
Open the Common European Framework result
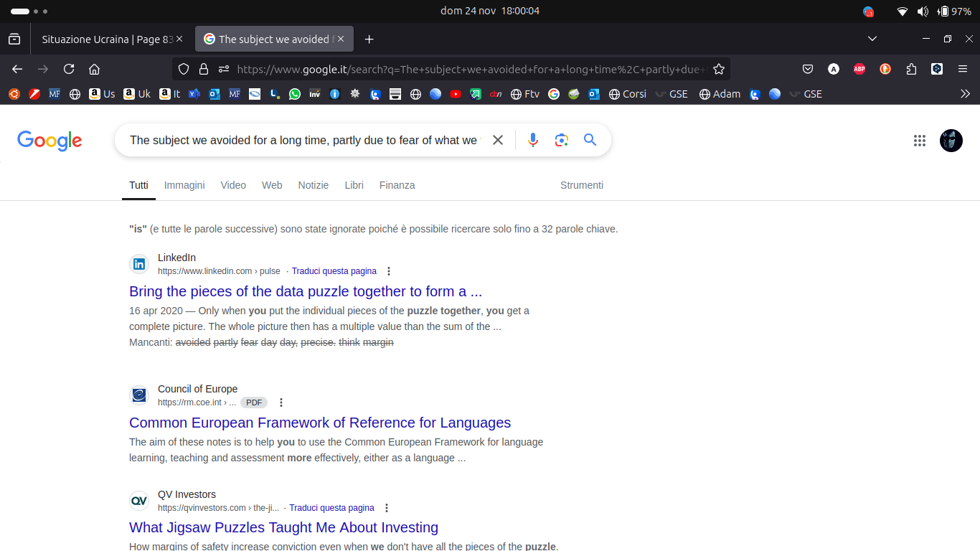click(320, 423)
